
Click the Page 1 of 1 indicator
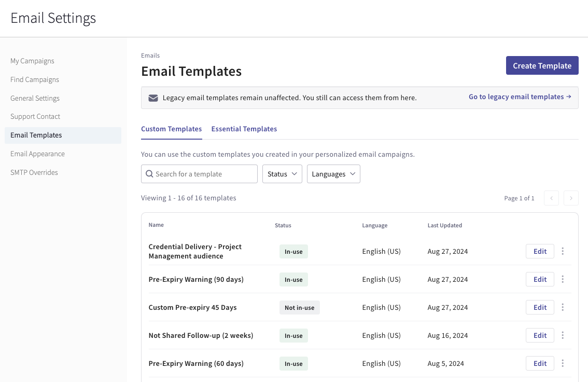(x=519, y=198)
